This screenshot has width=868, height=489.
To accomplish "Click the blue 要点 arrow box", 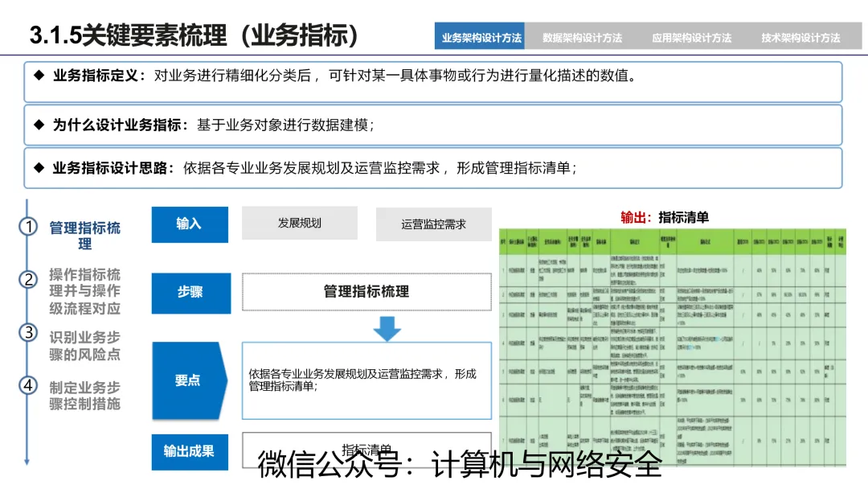I will point(190,380).
